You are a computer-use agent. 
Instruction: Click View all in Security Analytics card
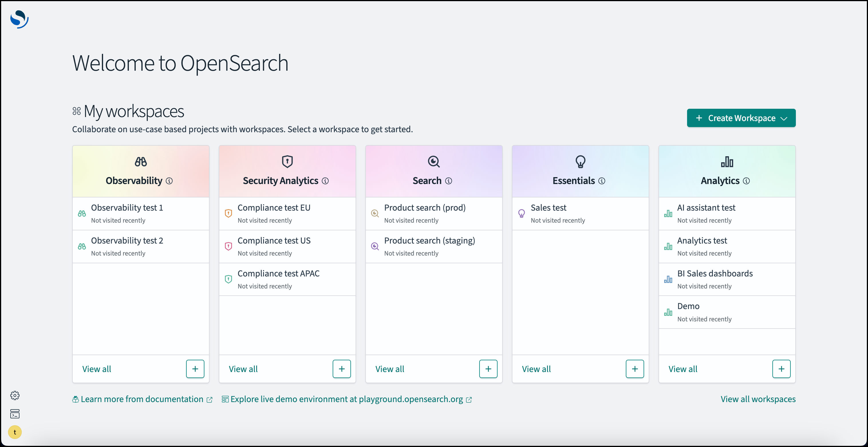[243, 369]
